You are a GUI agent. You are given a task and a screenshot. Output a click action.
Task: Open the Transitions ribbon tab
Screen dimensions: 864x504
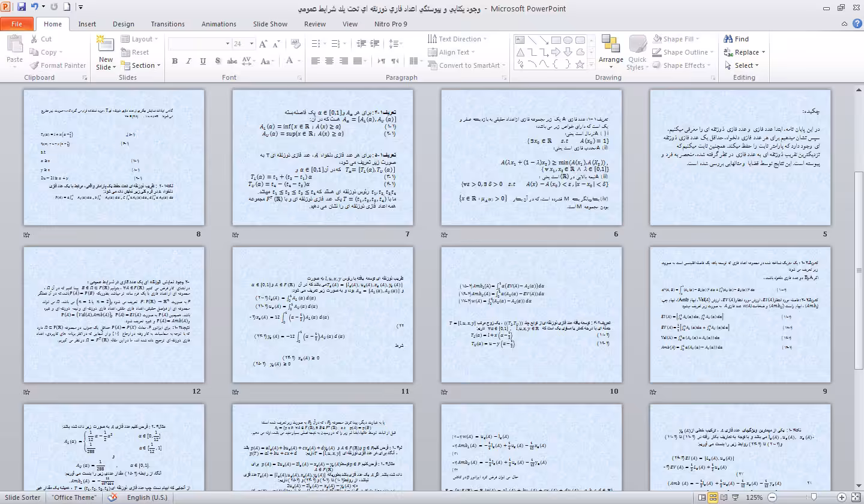[x=168, y=24]
